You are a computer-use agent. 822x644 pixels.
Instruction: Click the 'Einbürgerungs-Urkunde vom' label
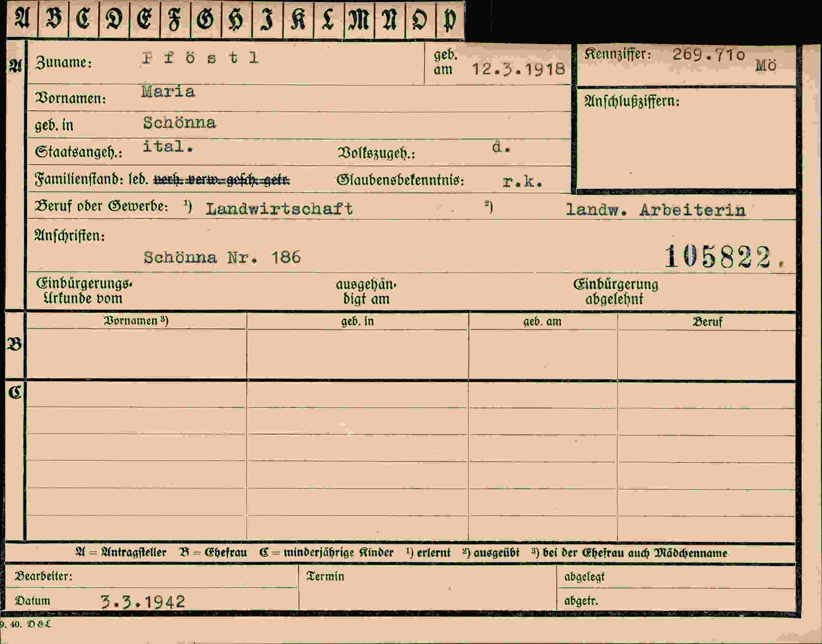pyautogui.click(x=84, y=291)
